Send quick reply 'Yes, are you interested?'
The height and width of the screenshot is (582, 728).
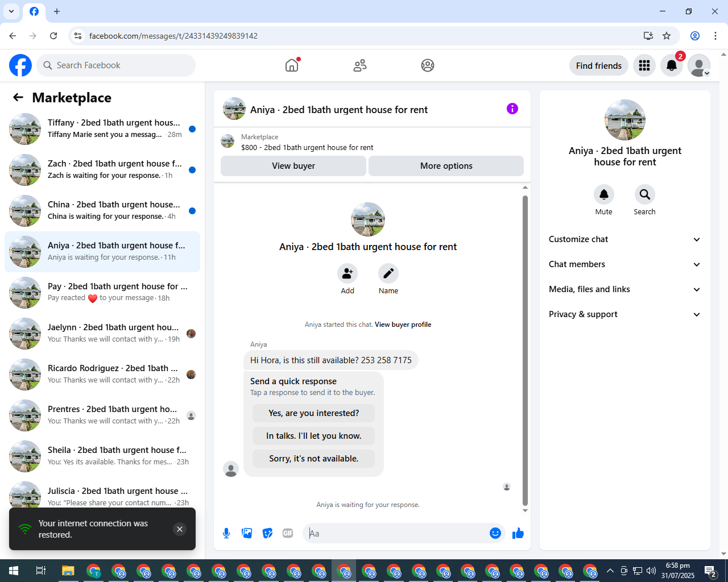(x=314, y=413)
